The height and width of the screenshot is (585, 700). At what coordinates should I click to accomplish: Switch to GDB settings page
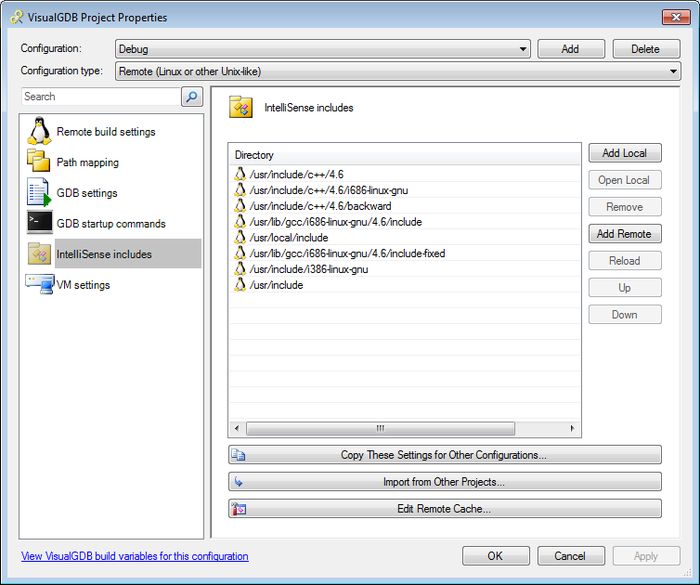pyautogui.click(x=87, y=193)
